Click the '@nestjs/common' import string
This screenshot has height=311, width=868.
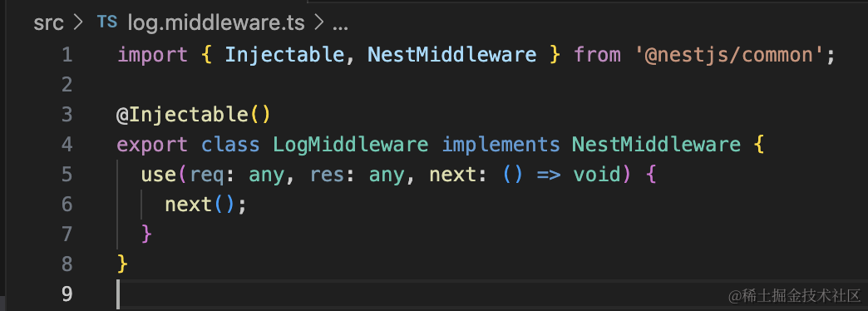click(730, 55)
